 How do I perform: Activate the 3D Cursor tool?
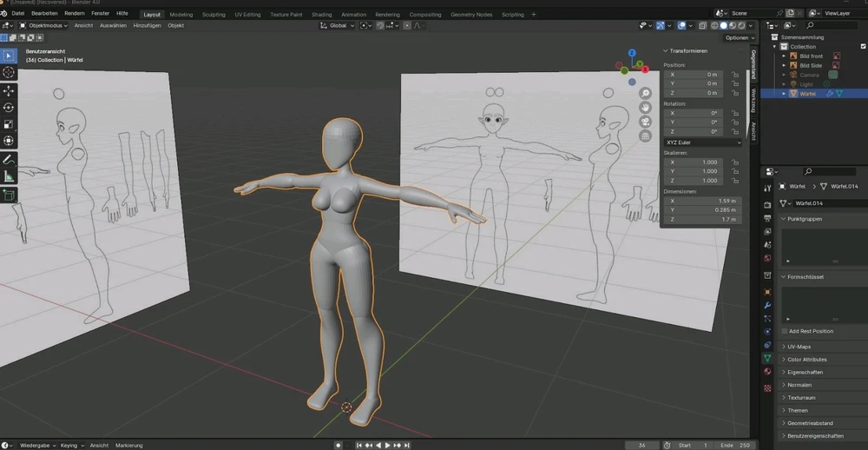point(9,73)
